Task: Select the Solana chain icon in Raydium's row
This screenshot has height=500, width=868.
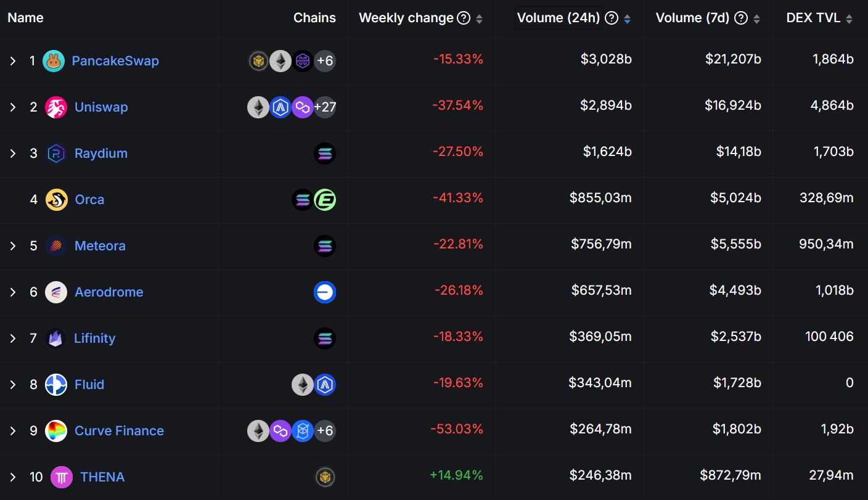Action: coord(324,153)
